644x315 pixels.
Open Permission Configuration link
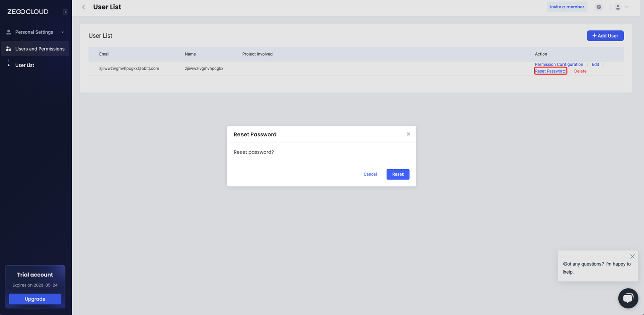click(x=558, y=64)
